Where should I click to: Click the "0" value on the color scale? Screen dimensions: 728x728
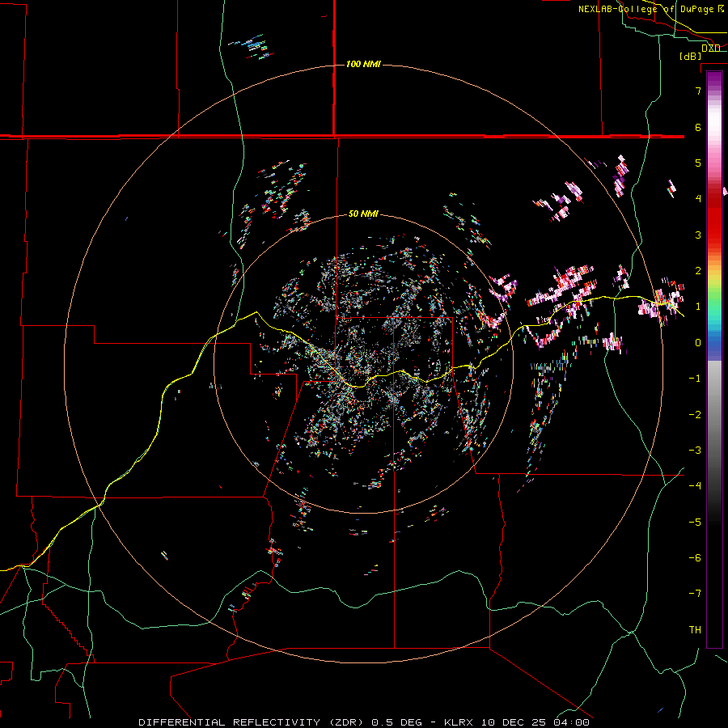point(698,343)
